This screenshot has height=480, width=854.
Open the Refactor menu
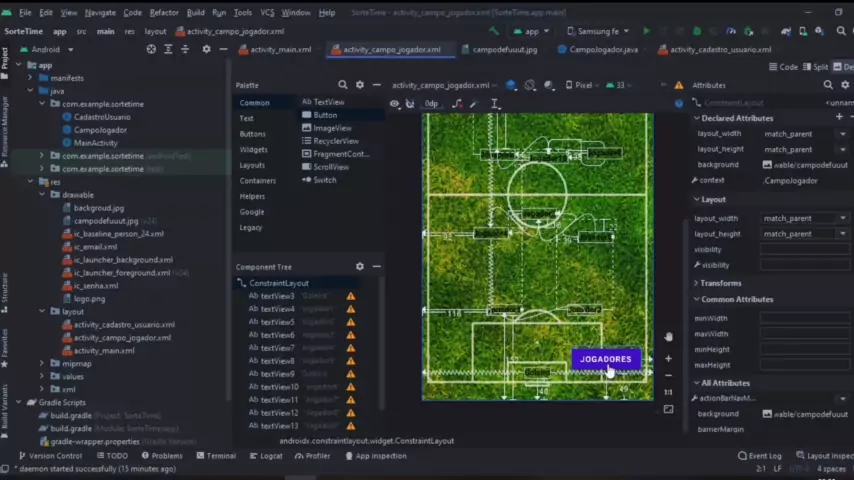point(164,13)
